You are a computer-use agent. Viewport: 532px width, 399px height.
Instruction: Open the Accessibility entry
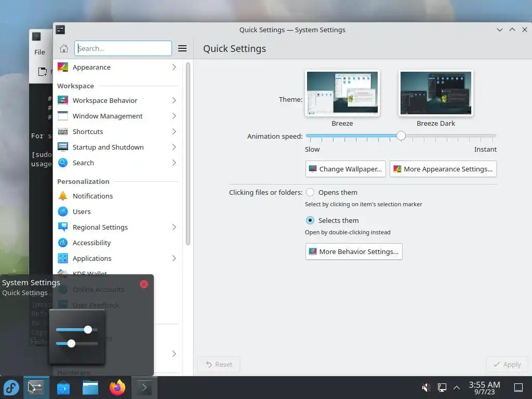pyautogui.click(x=117, y=243)
